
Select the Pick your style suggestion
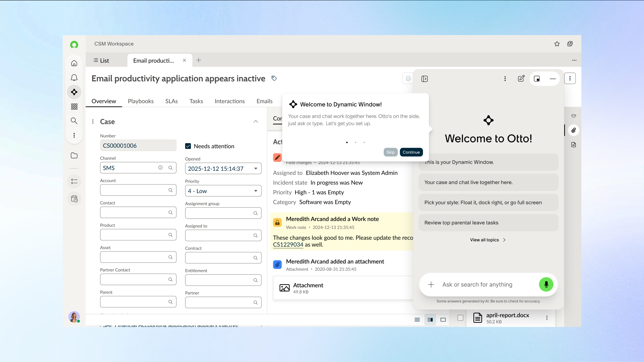488,202
